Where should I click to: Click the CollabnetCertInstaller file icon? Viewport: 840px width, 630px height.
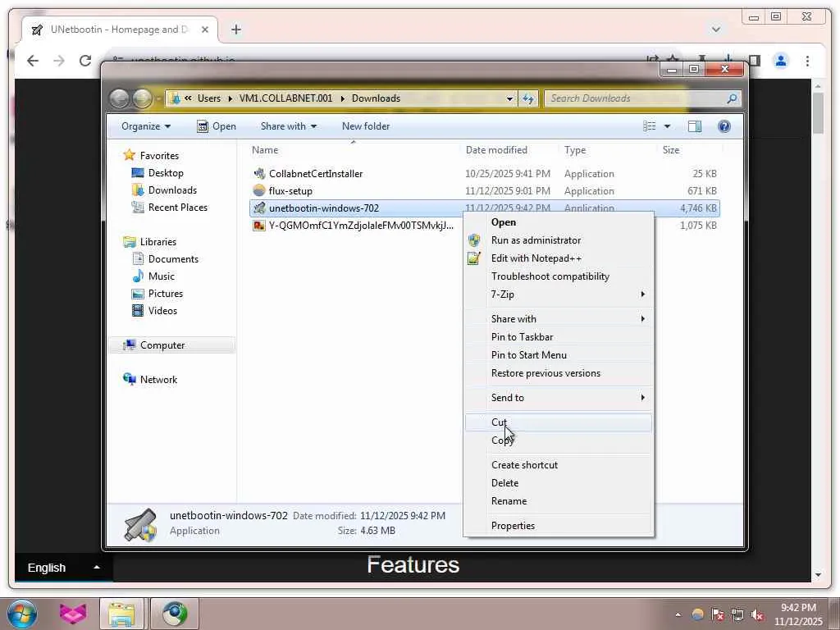coord(259,174)
